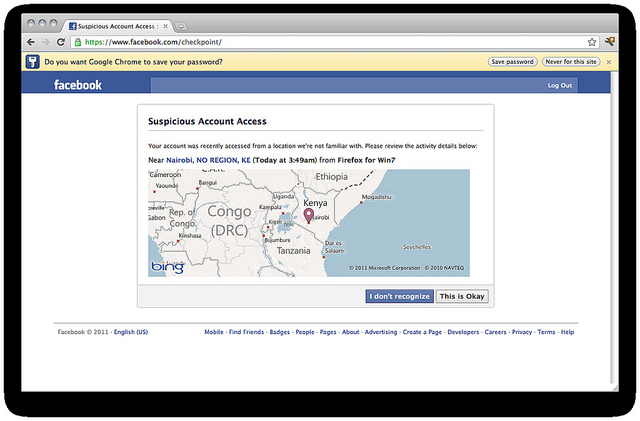
Task: Open the Advertising footer link
Action: click(x=381, y=332)
